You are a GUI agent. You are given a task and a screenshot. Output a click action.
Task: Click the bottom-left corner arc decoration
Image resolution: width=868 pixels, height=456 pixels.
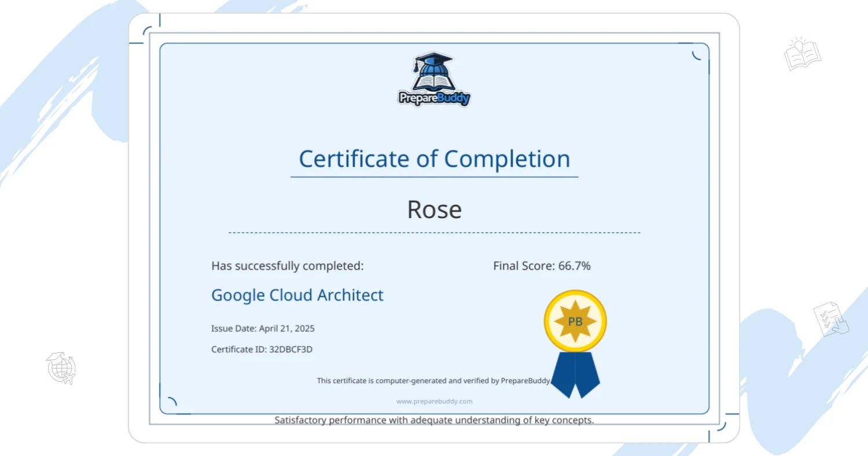click(172, 401)
